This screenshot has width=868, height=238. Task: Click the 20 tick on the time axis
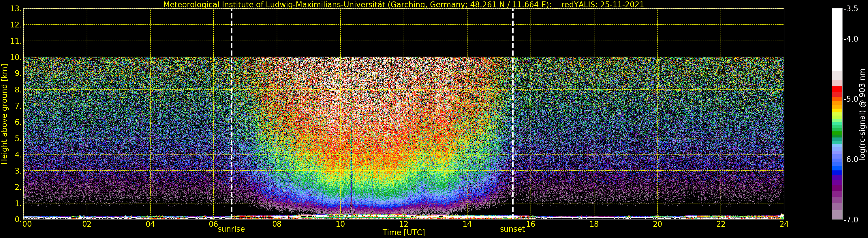[x=657, y=224]
